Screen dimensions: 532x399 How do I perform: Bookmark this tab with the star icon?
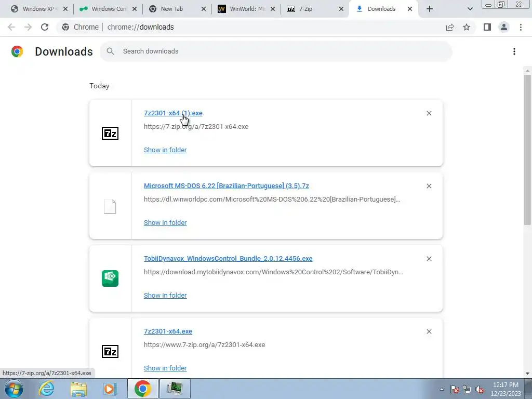tap(467, 27)
